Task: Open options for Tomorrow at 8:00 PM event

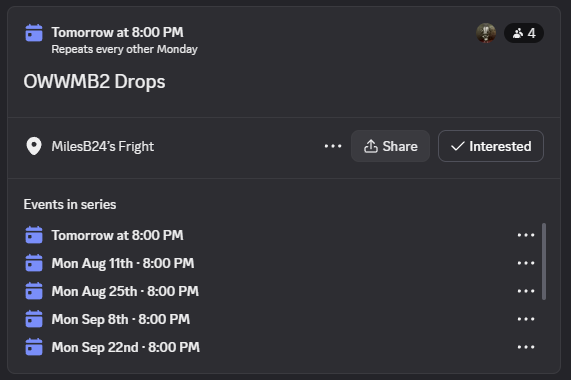Action: (526, 235)
